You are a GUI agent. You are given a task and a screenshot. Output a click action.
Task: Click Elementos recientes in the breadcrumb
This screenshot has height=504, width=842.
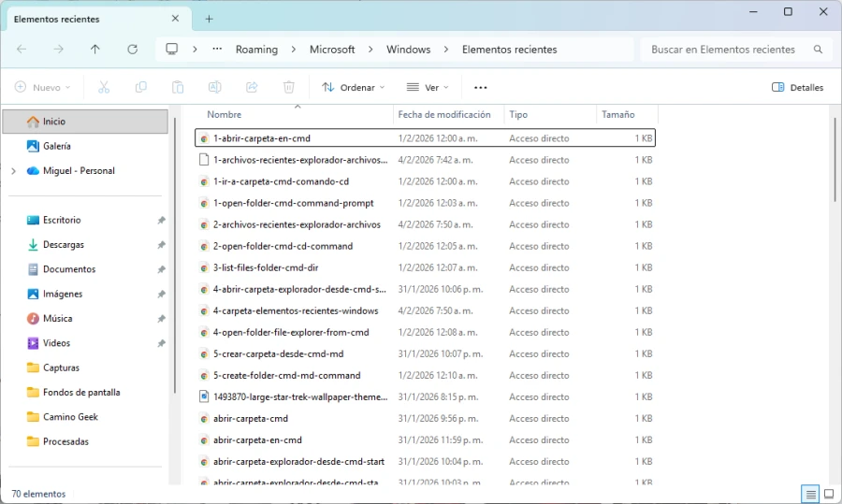click(510, 50)
